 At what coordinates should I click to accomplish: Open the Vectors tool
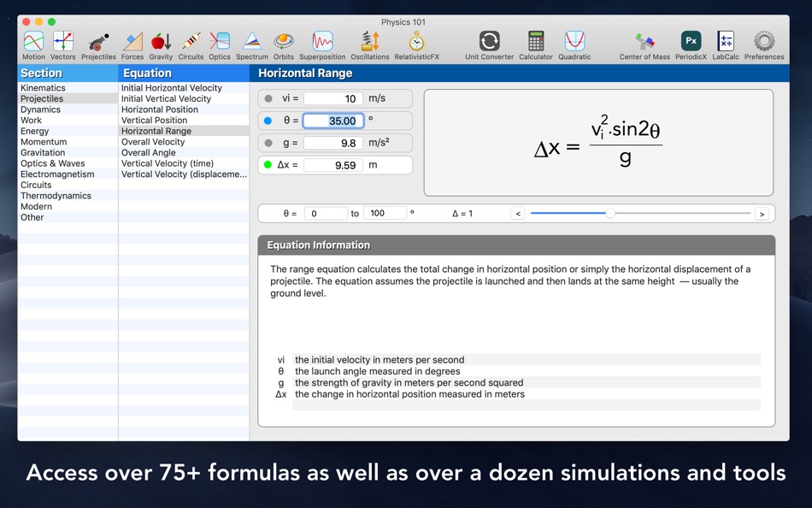62,45
